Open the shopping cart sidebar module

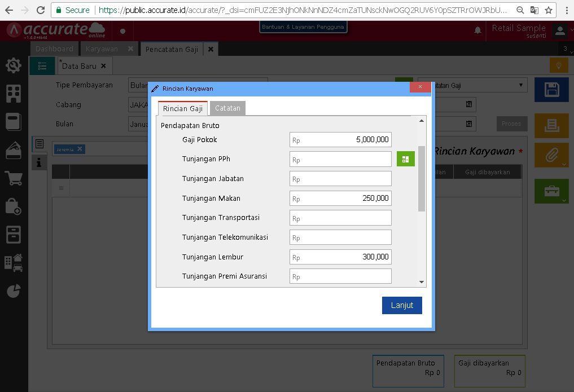pos(14,179)
